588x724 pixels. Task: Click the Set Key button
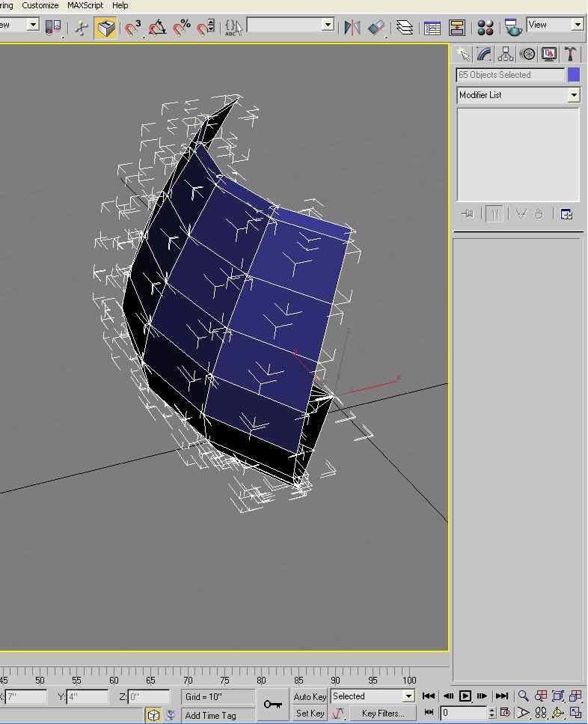tap(310, 714)
